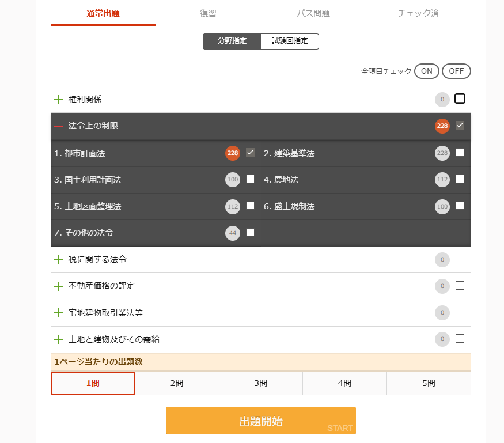Switch to the 復習 tab
The image size is (504, 443).
tap(209, 13)
